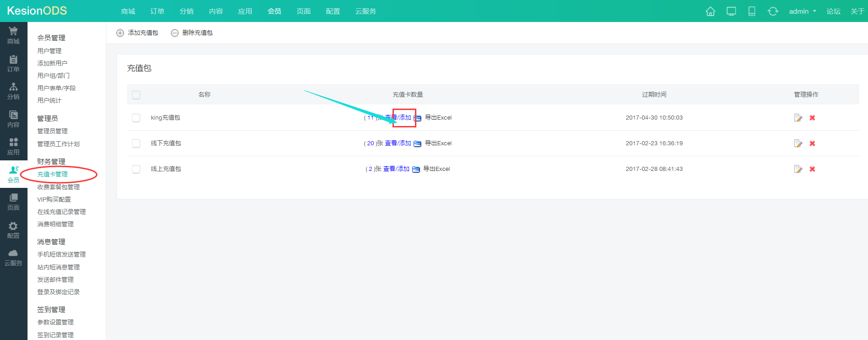Image resolution: width=868 pixels, height=340 pixels.
Task: Open the home icon in top bar
Action: pyautogui.click(x=710, y=11)
